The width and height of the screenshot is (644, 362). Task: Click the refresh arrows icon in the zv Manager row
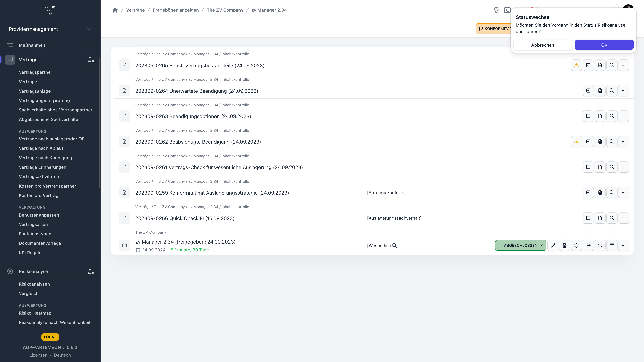[600, 245]
